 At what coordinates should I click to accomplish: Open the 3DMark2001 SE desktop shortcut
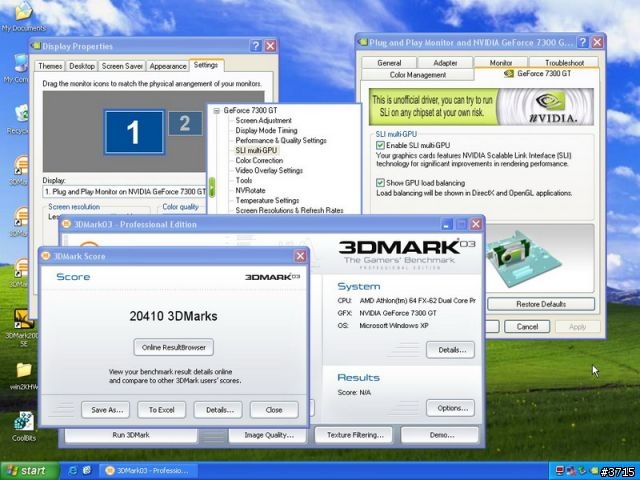point(23,327)
